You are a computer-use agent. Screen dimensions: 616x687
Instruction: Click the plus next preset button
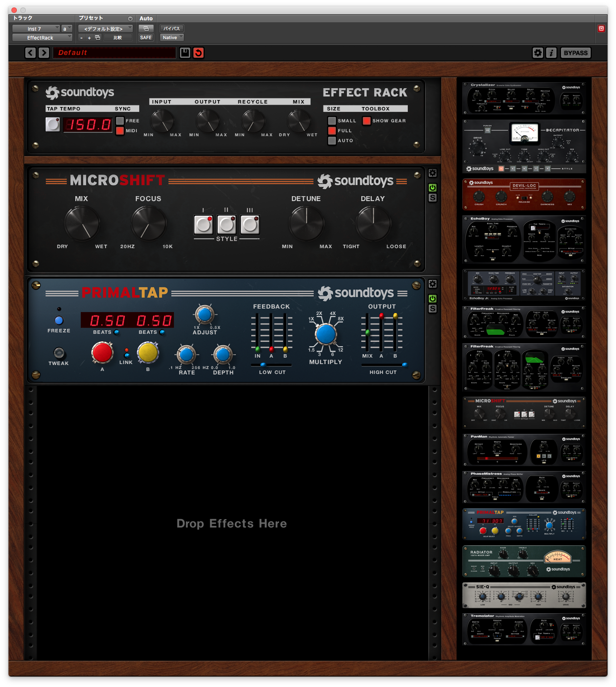(89, 38)
